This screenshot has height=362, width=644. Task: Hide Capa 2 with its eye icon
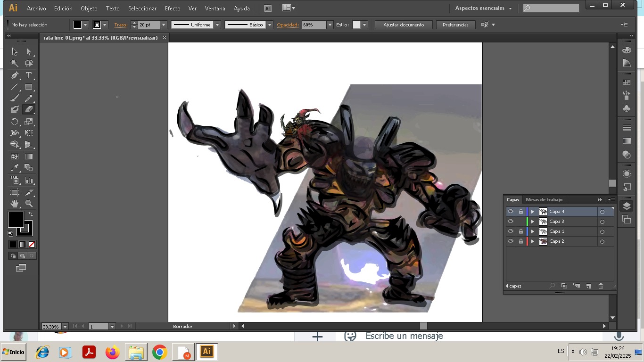coord(511,241)
